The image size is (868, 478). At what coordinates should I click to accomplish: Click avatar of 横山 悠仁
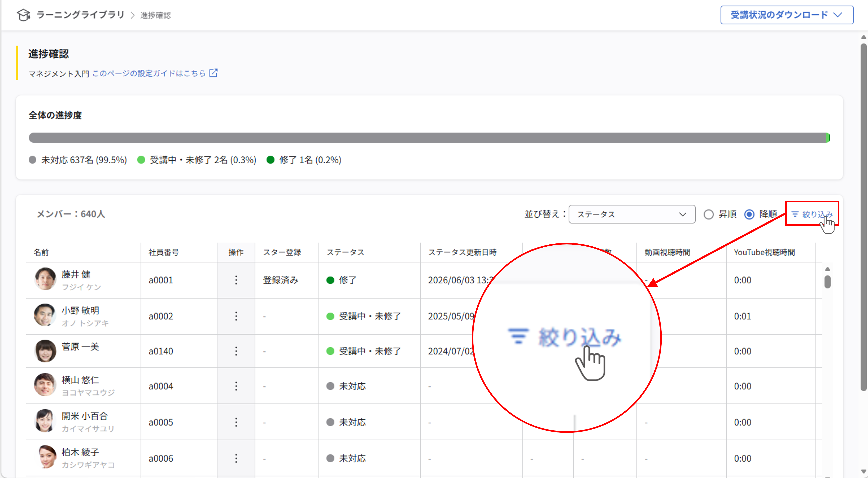pyautogui.click(x=45, y=385)
